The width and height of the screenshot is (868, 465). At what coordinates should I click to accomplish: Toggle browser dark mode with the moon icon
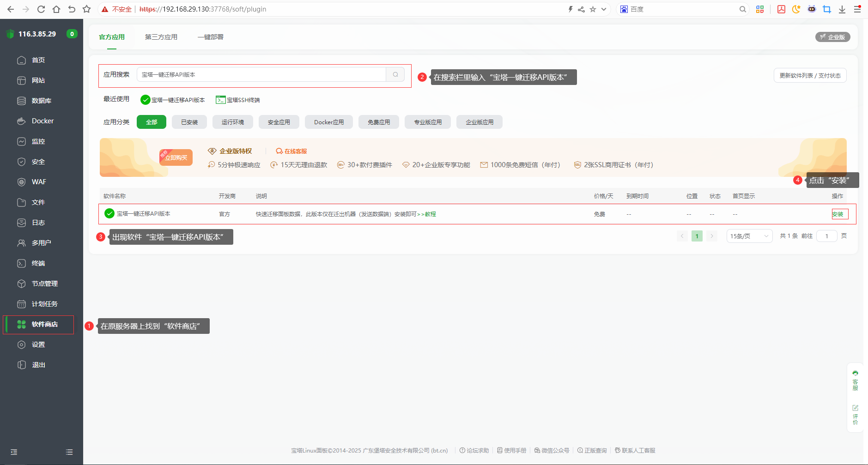pos(796,9)
